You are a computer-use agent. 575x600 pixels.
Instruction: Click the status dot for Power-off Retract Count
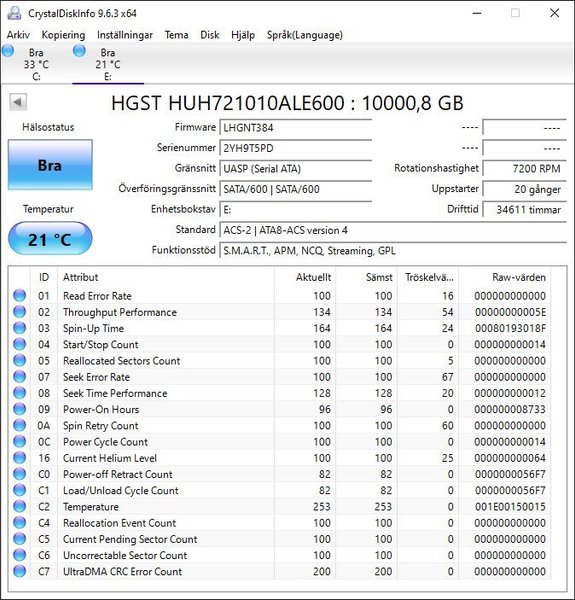pyautogui.click(x=20, y=474)
